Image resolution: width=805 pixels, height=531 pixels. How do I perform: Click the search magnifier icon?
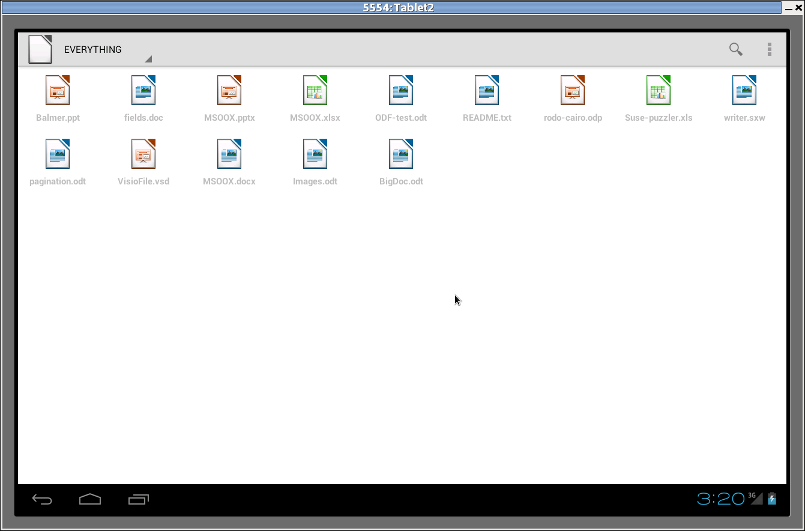coord(736,49)
